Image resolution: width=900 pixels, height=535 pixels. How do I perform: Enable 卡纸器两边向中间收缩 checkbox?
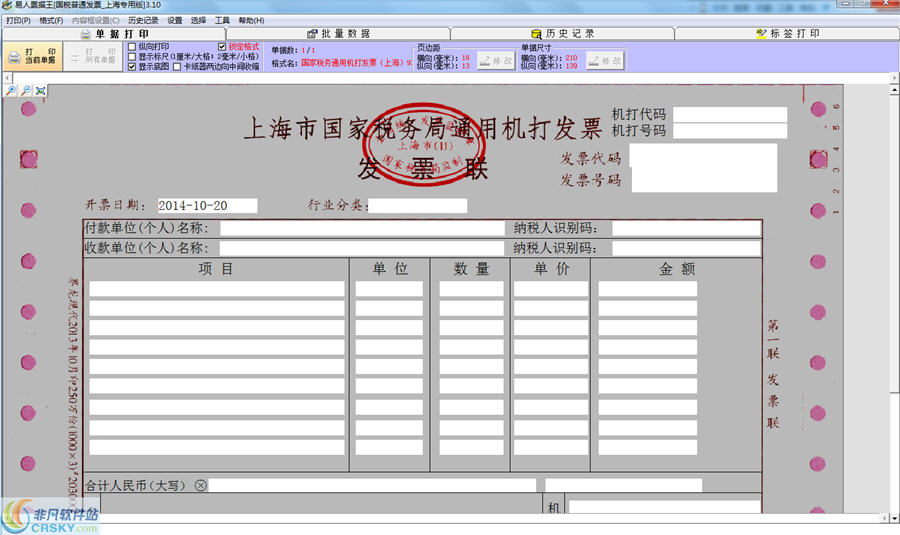tap(177, 67)
